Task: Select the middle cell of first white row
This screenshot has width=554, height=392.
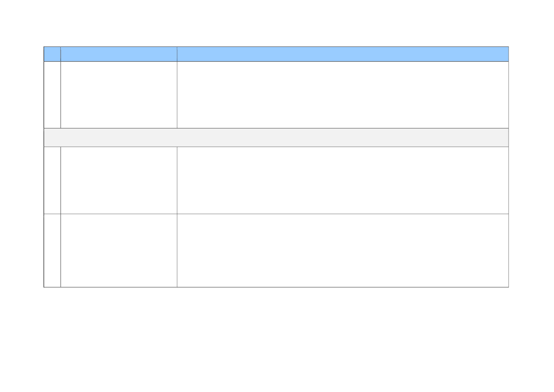Action: coord(118,95)
